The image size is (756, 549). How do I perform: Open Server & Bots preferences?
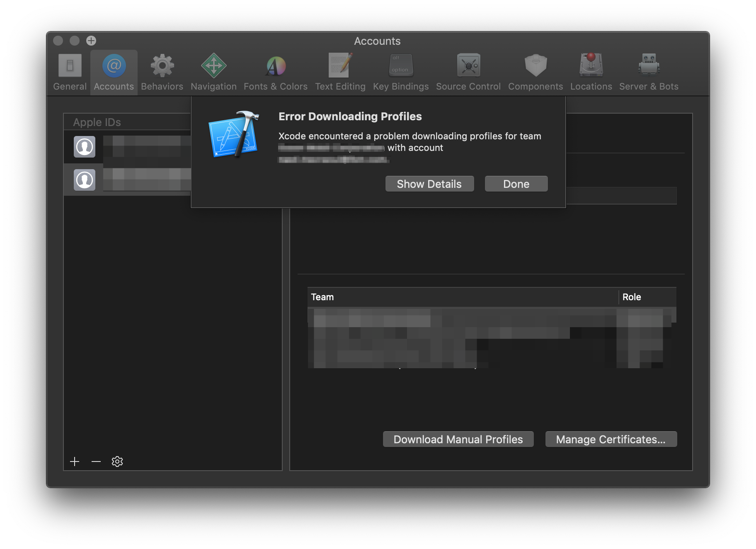[649, 72]
